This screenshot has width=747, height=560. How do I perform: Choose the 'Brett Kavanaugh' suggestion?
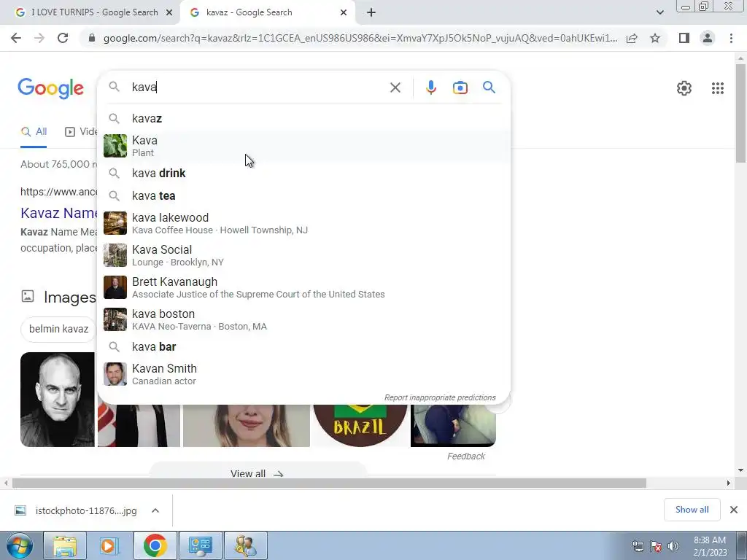click(303, 287)
